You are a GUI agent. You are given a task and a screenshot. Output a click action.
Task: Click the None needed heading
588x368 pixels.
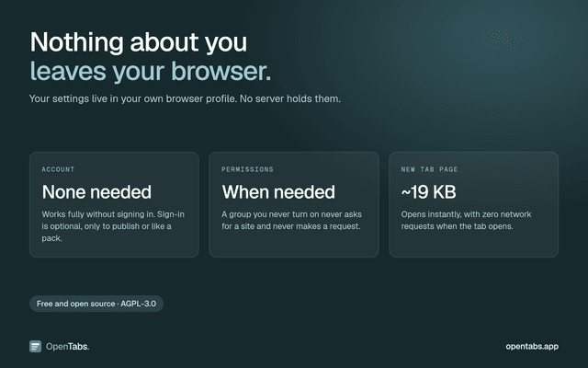96,192
